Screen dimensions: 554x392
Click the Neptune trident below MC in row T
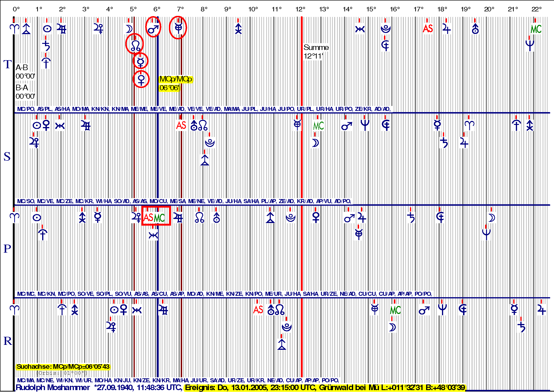[x=530, y=45]
